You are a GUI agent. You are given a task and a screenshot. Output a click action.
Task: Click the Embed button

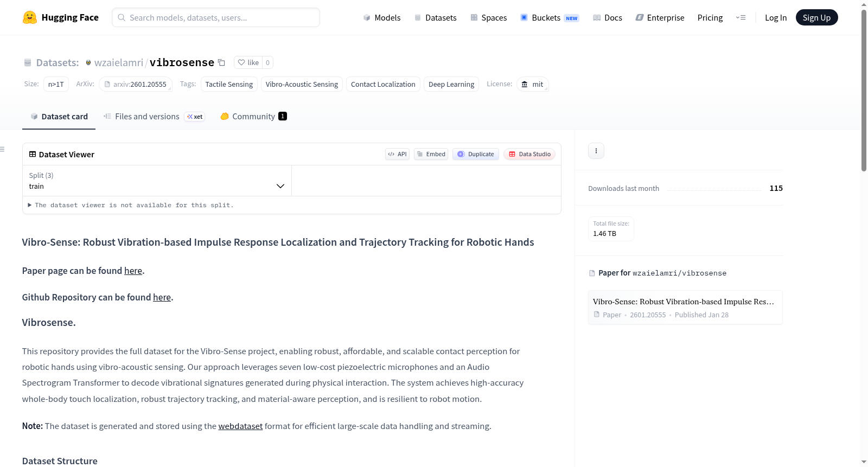(x=431, y=154)
